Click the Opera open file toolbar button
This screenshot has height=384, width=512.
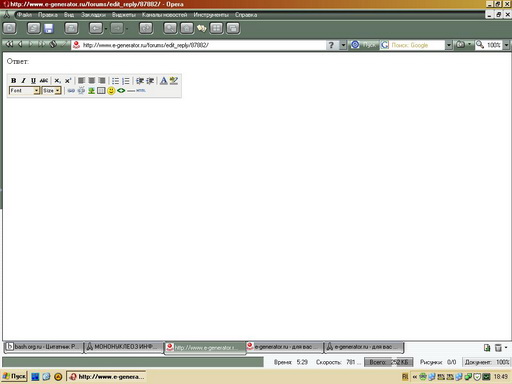[x=34, y=28]
